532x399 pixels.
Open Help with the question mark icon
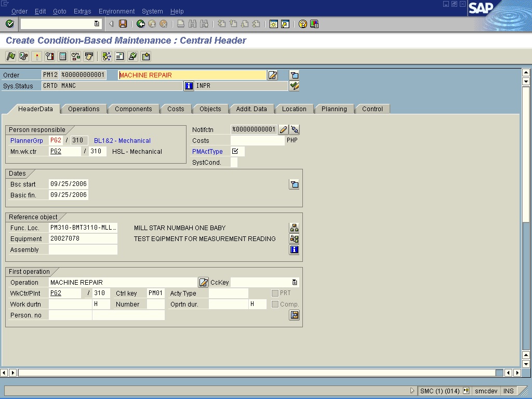(303, 24)
